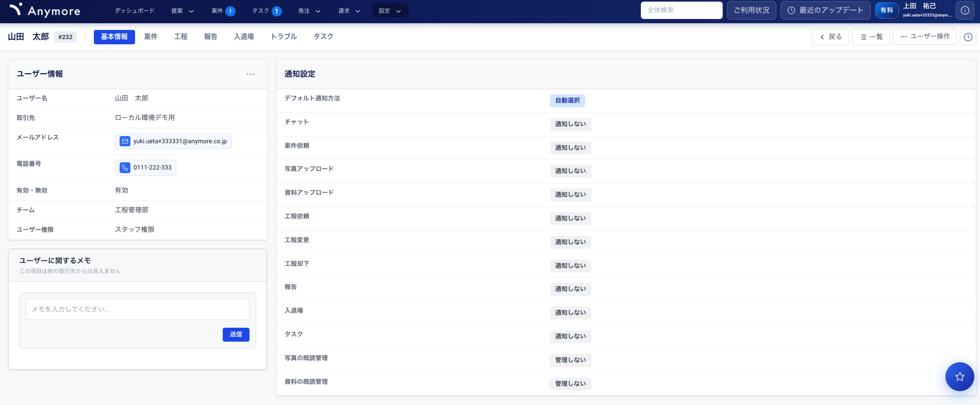Click the alert badge beside 案件
Image resolution: width=980 pixels, height=405 pixels.
[230, 11]
